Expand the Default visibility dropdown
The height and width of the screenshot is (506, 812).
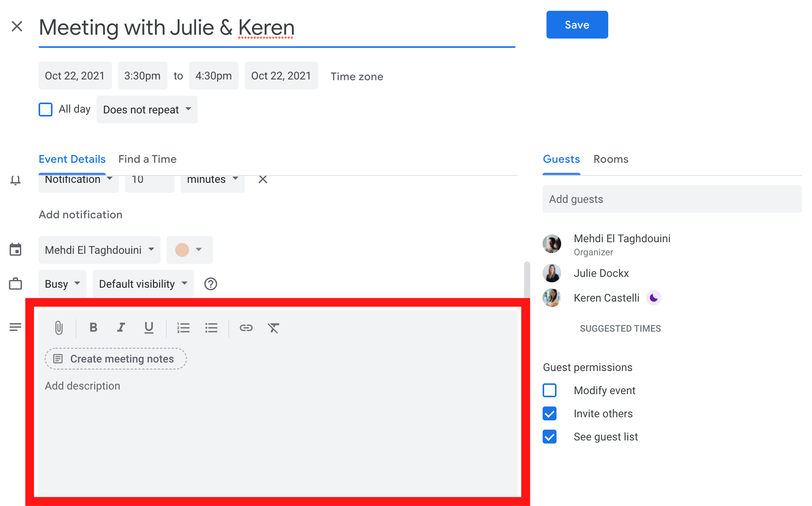(144, 284)
